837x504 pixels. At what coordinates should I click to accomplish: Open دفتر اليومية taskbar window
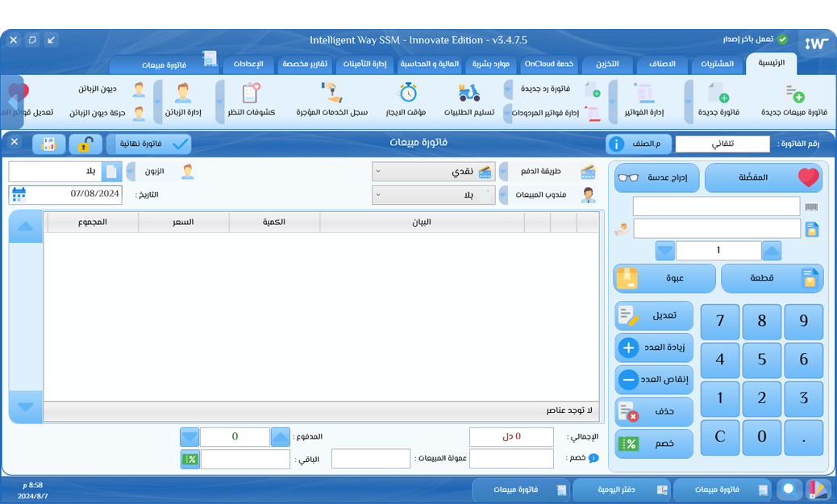pos(623,489)
